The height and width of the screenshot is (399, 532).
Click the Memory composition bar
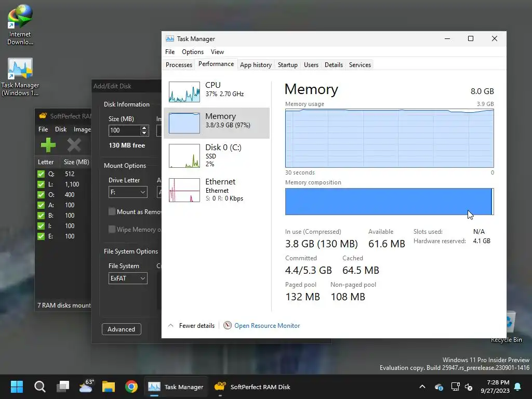[x=390, y=202]
